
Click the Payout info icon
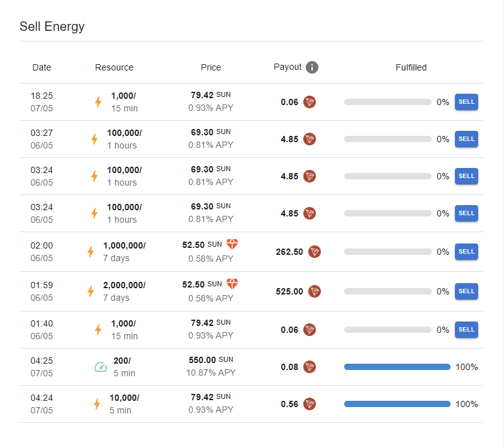pos(312,67)
